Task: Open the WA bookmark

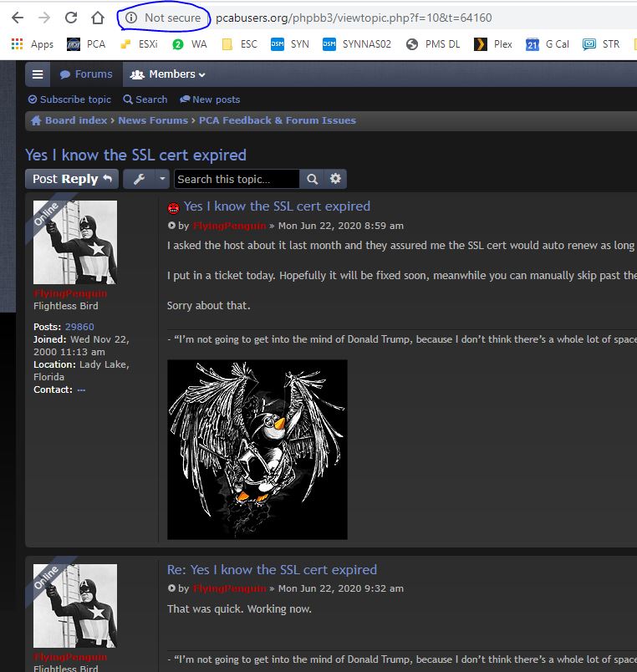Action: click(190, 44)
